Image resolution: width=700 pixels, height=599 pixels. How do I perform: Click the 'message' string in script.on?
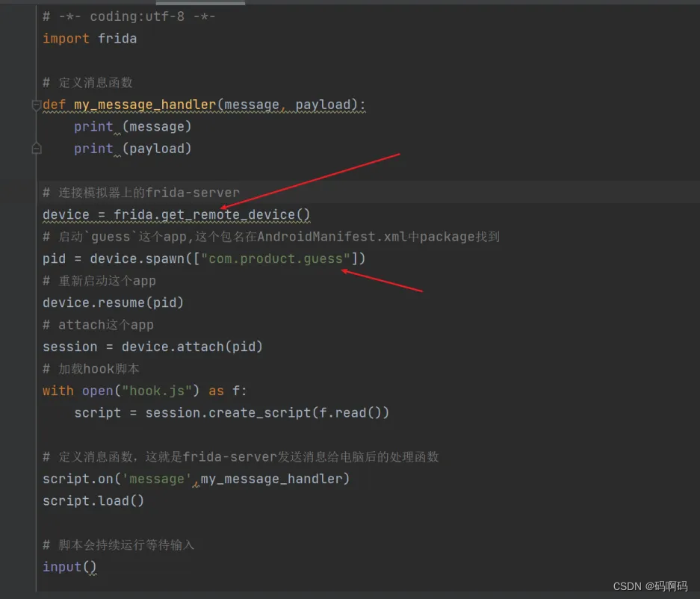[155, 479]
